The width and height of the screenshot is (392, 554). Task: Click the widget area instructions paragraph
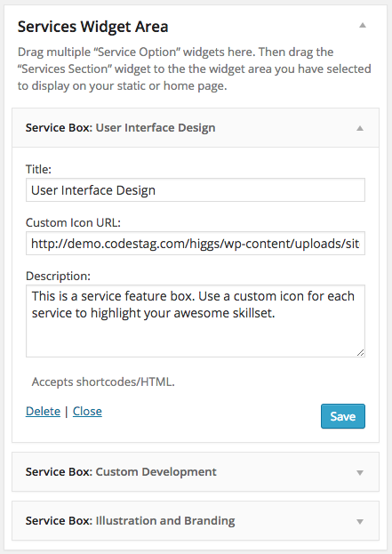click(195, 68)
